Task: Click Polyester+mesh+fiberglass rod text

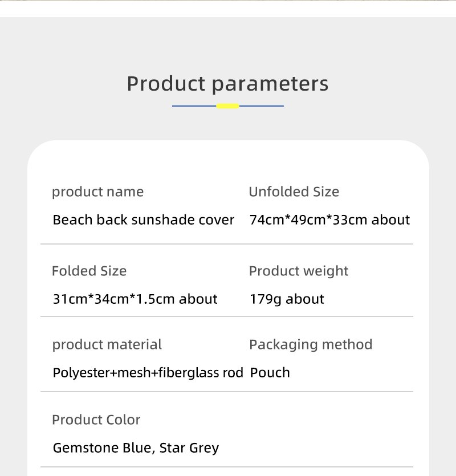Action: [148, 373]
